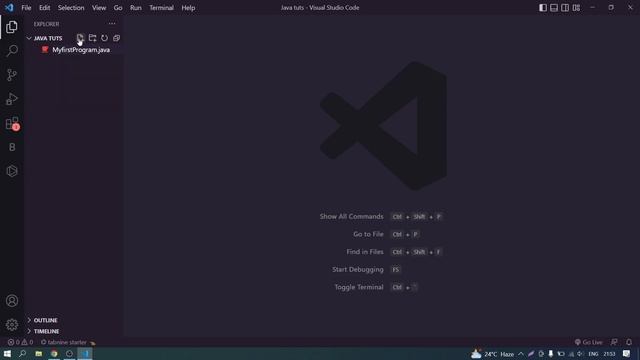This screenshot has height=360, width=640.
Task: Open the hexagon Tabnine icon in activity bar
Action: (12, 171)
